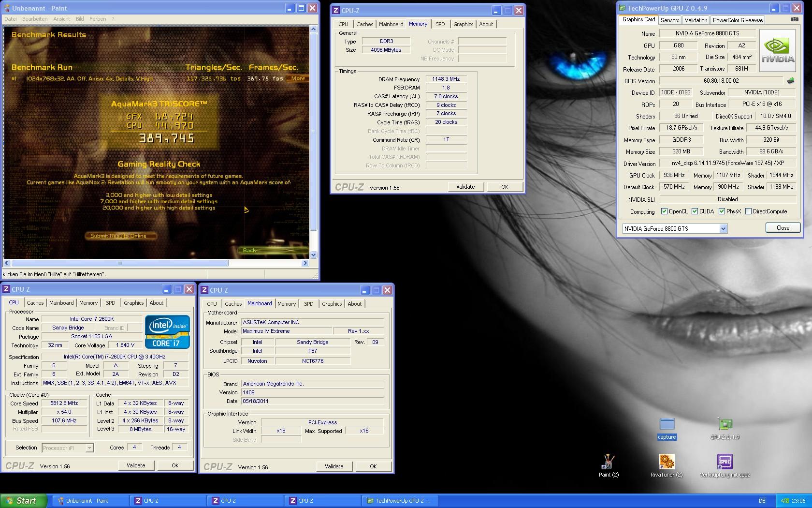The height and width of the screenshot is (508, 812).
Task: Toggle the CUDA checkbox in GPU-Z
Action: click(695, 211)
